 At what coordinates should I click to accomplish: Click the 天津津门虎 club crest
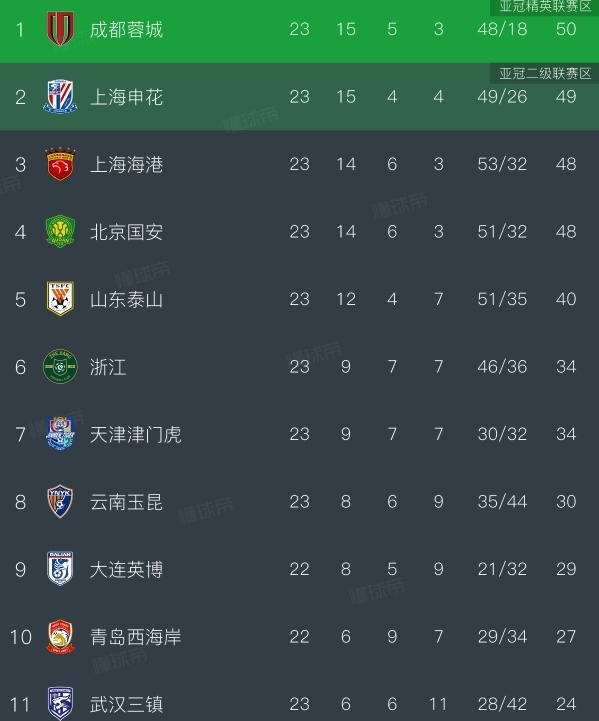[60, 434]
